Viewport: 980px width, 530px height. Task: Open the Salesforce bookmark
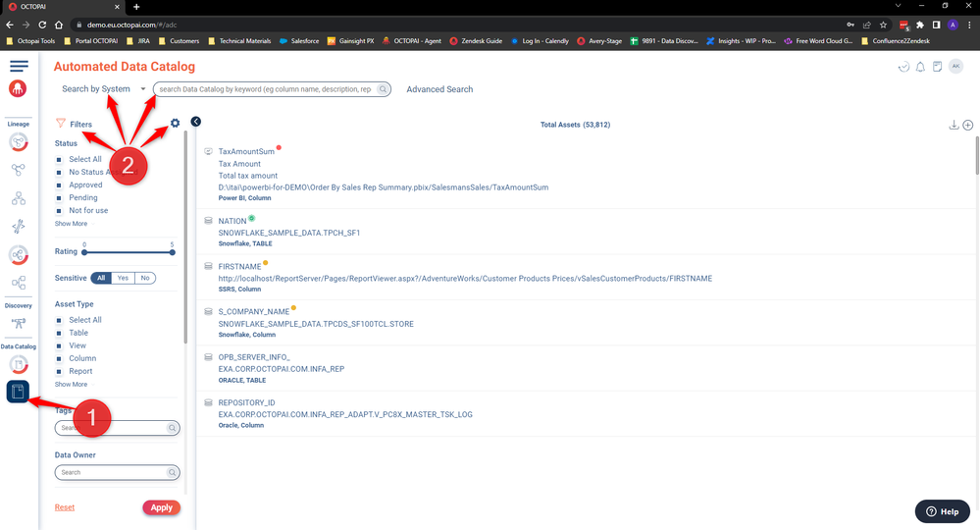pyautogui.click(x=299, y=40)
